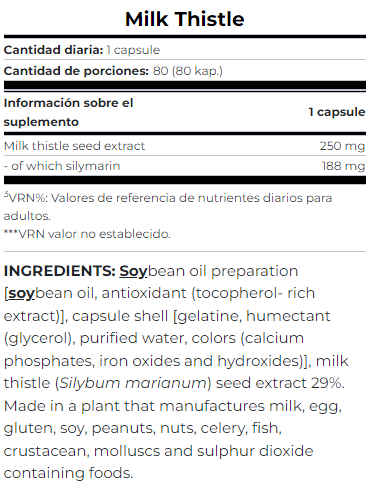Click the 80 (80 kap.) servings value
The width and height of the screenshot is (367, 487).
(188, 71)
